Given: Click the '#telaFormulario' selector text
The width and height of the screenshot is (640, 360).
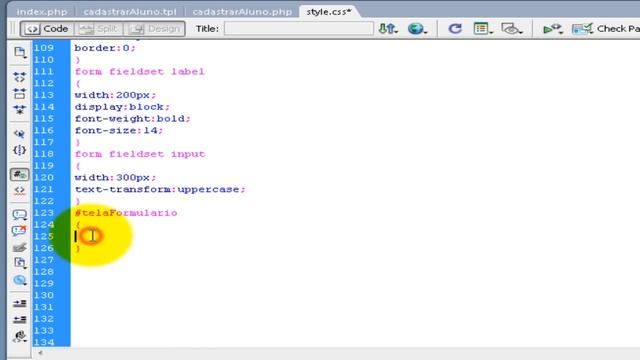Looking at the screenshot, I should pos(126,213).
